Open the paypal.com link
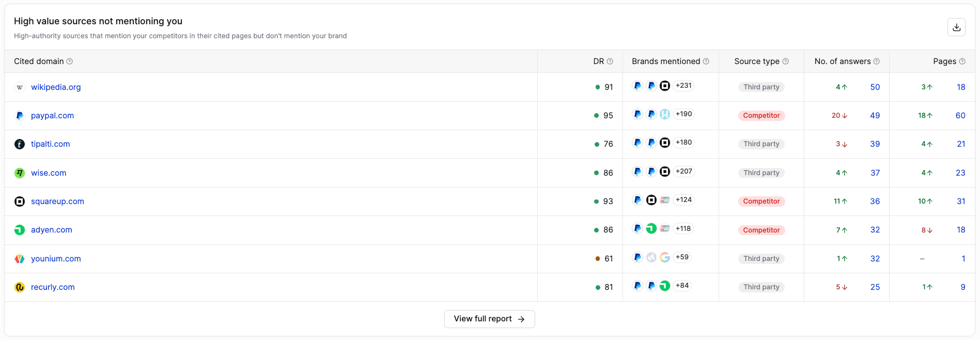The width and height of the screenshot is (980, 340). 52,116
